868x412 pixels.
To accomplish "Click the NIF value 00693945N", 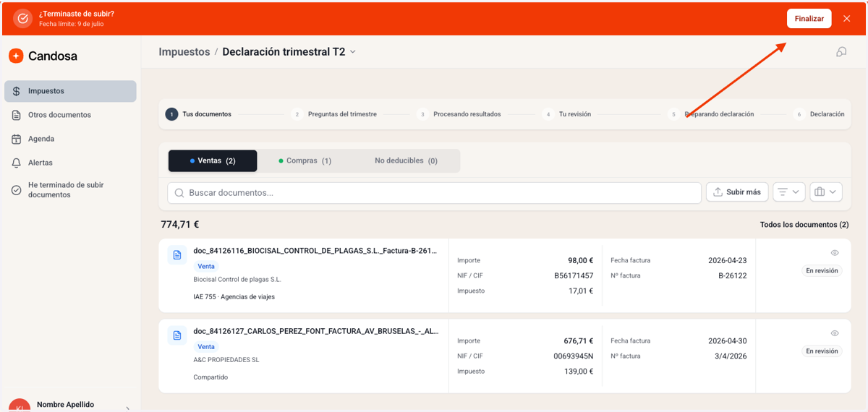I will point(574,356).
